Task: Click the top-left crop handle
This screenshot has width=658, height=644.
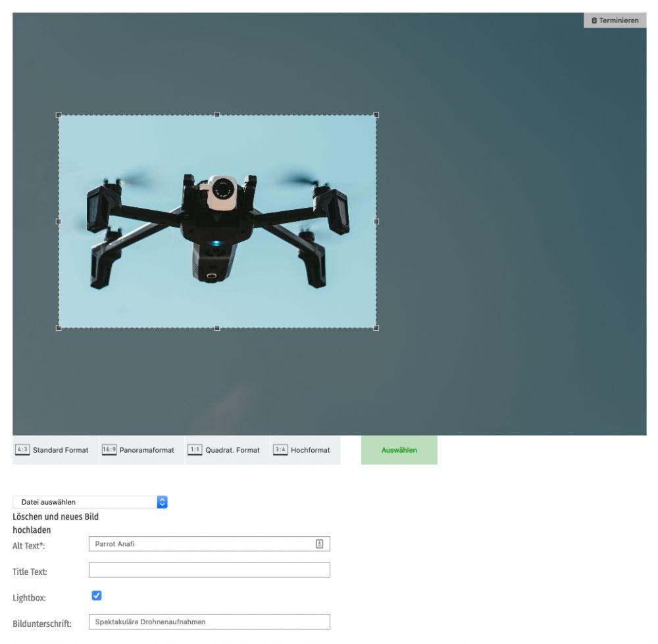Action: 59,114
